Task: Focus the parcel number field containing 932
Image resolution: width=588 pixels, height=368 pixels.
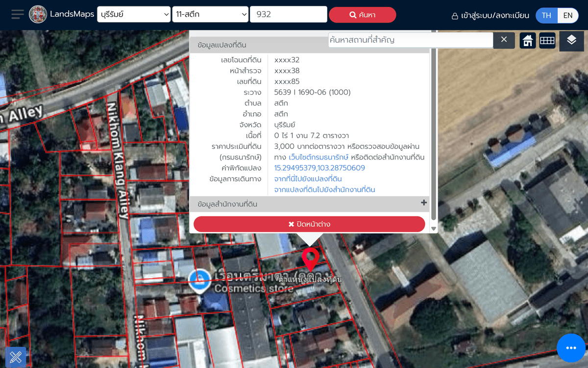Action: pos(289,14)
